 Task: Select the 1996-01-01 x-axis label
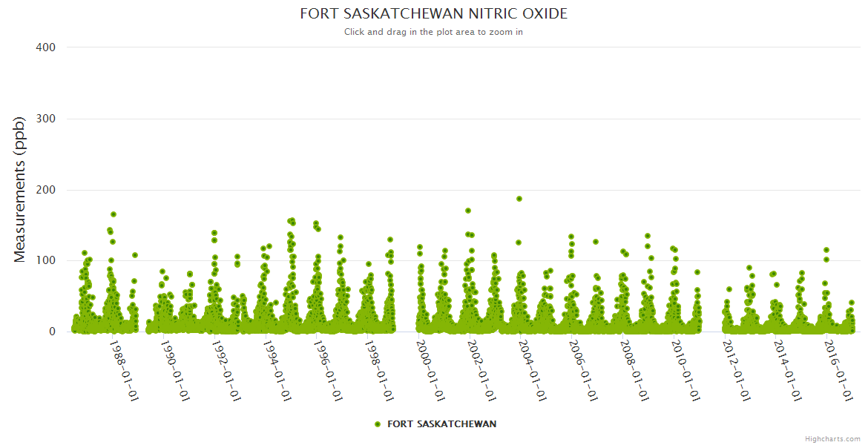(x=328, y=371)
